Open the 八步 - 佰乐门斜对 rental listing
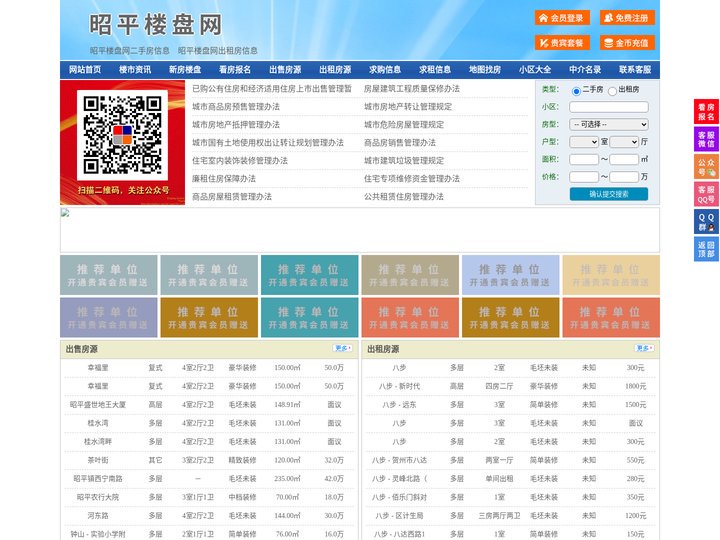Screen dimensions: 720x540 [x=399, y=497]
